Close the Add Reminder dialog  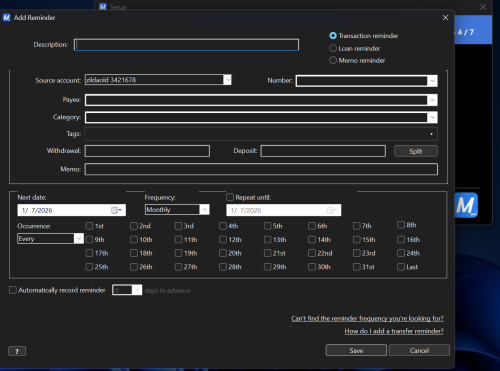[x=445, y=18]
